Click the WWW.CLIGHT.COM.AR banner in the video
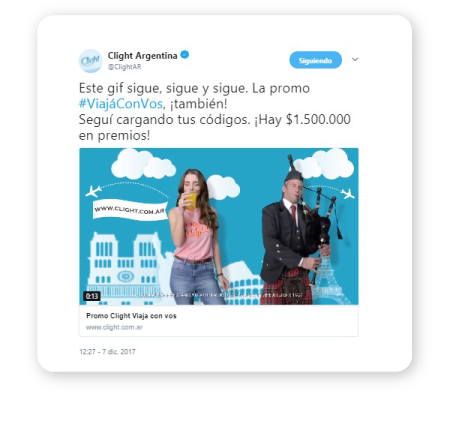Viewport: 475px width, 434px height. tap(130, 210)
